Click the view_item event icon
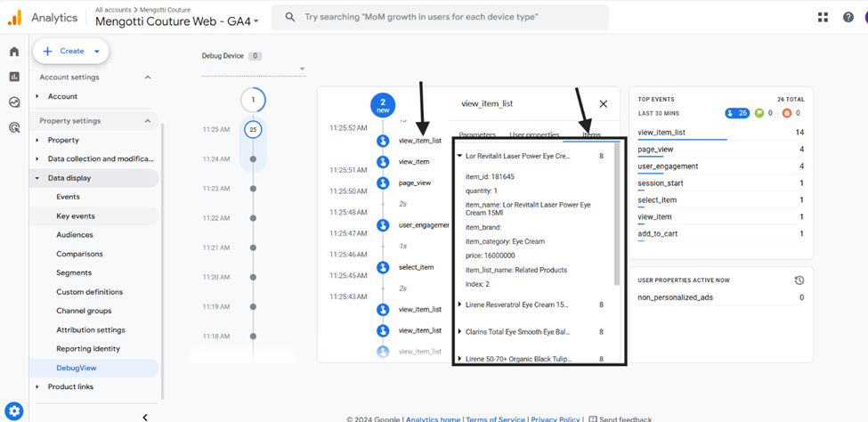The height and width of the screenshot is (422, 868). 382,162
